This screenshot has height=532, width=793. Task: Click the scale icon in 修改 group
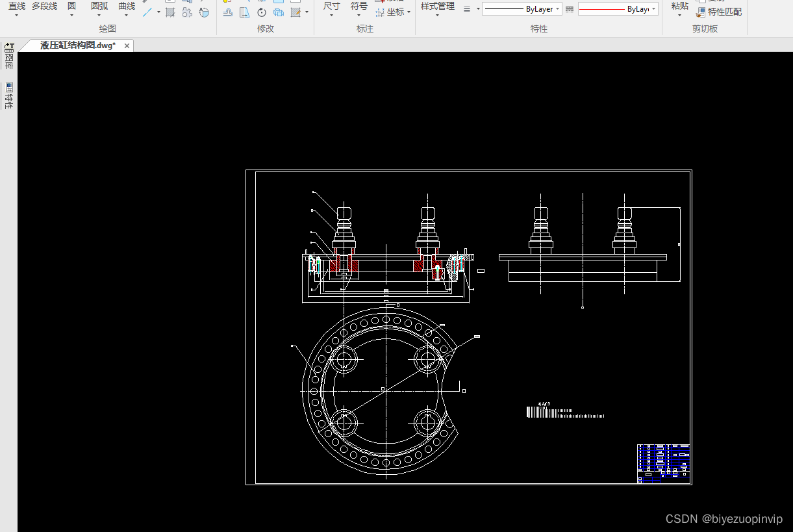279,12
